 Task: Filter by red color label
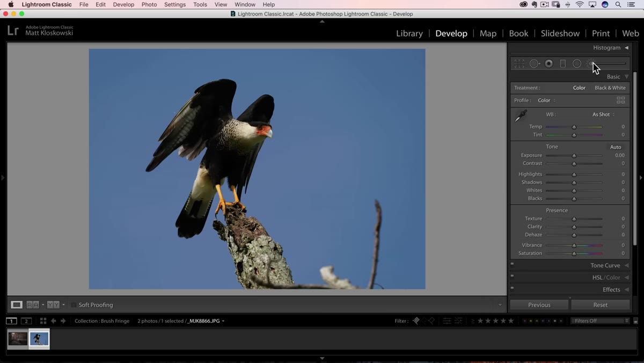point(524,321)
